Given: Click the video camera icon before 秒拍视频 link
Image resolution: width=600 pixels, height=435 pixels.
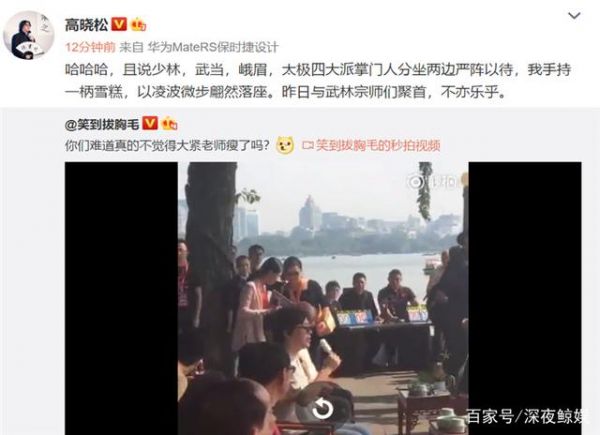Looking at the screenshot, I should click(x=308, y=145).
